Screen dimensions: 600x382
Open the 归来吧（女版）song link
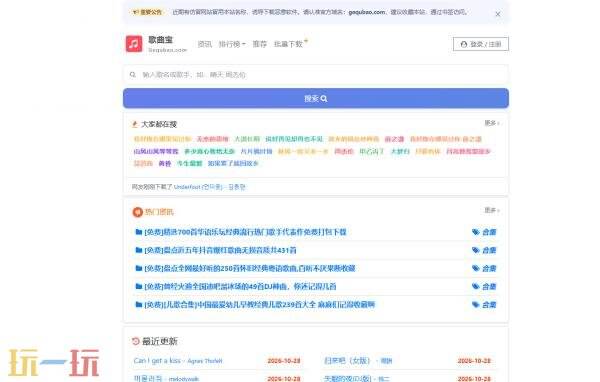click(358, 361)
